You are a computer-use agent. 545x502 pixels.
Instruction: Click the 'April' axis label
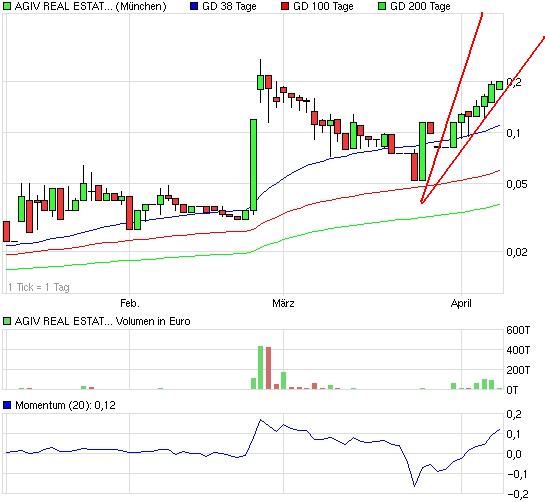click(461, 303)
